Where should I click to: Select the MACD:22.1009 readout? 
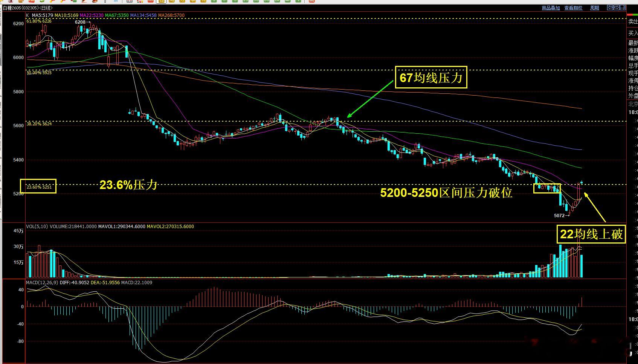pos(137,283)
